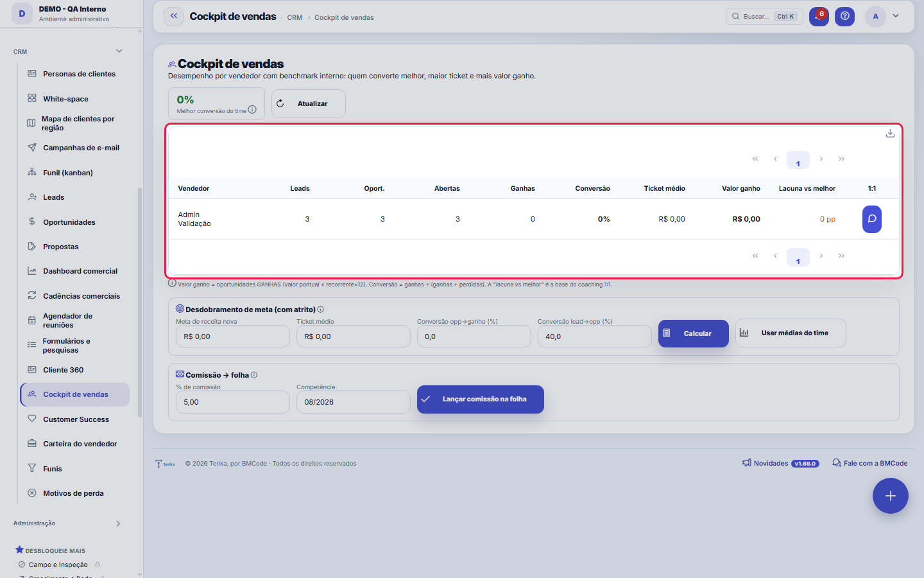Open Motivos de perda

74,493
